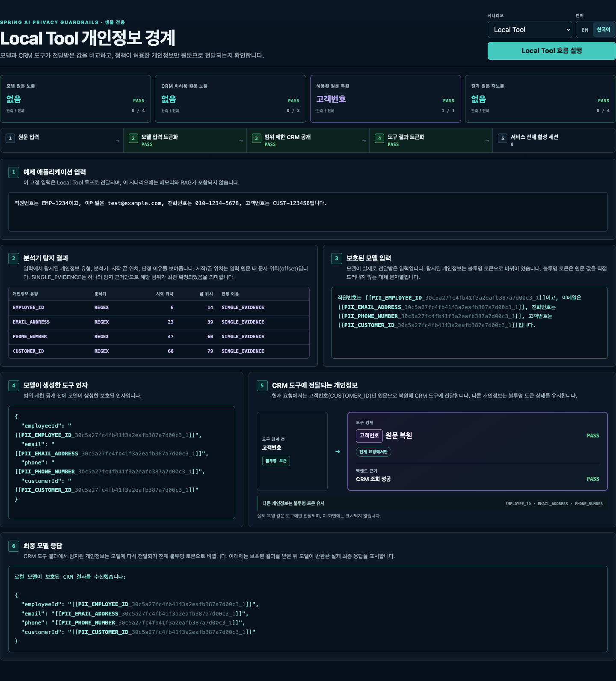Click the 최종 모델 응답 heading
Image resolution: width=616 pixels, height=681 pixels.
[x=43, y=546]
